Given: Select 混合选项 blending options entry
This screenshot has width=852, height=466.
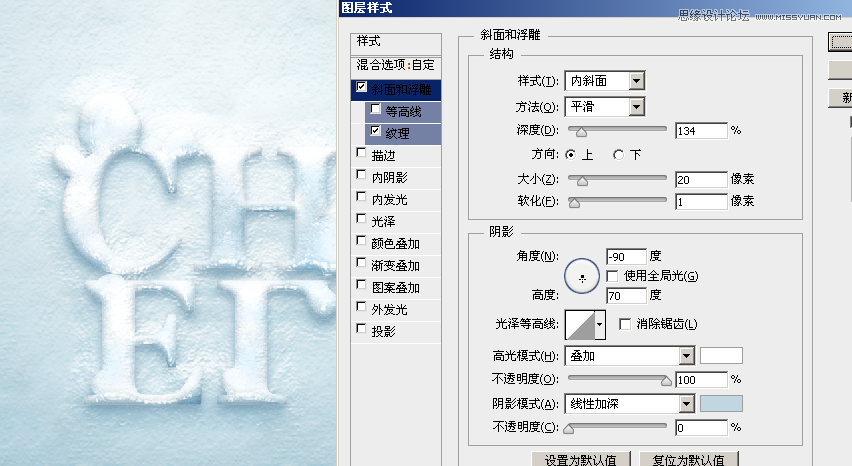Looking at the screenshot, I should point(395,65).
